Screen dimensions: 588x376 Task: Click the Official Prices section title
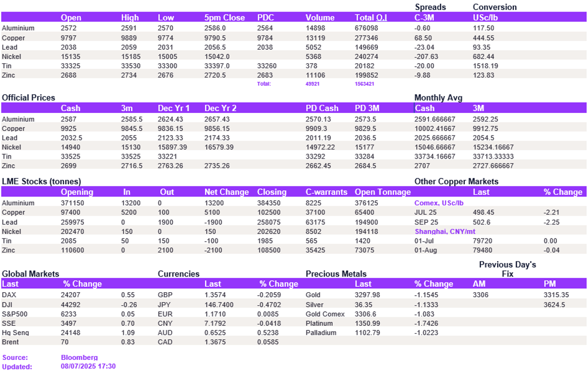coord(29,98)
